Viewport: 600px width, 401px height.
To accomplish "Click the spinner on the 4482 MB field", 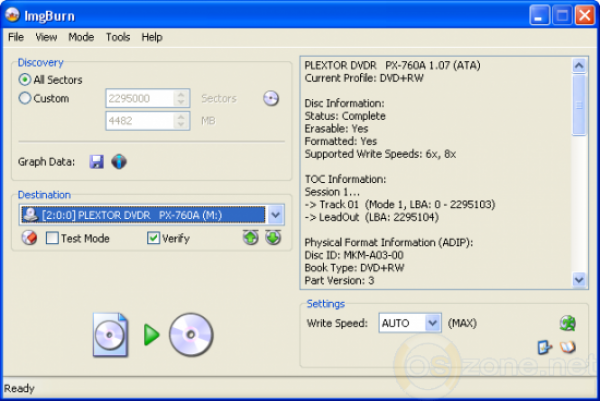I will 181,121.
